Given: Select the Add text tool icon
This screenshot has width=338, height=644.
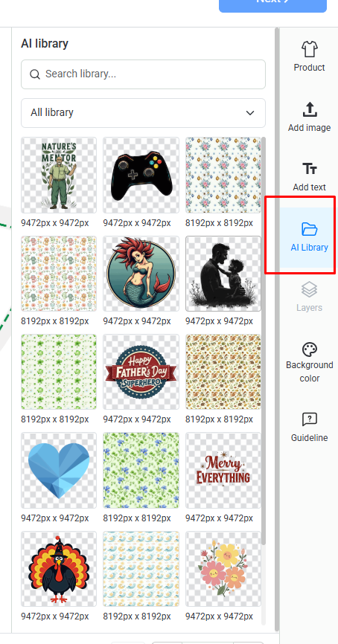Looking at the screenshot, I should click(309, 169).
